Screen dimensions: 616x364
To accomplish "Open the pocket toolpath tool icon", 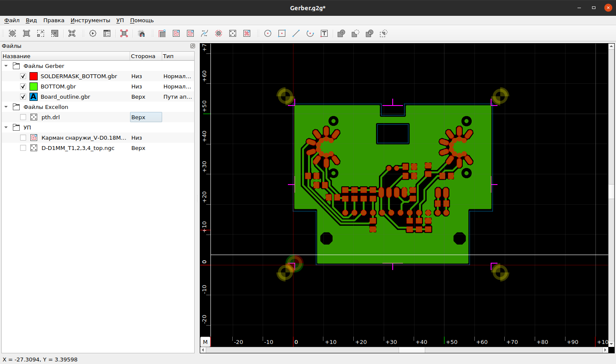I will [176, 33].
